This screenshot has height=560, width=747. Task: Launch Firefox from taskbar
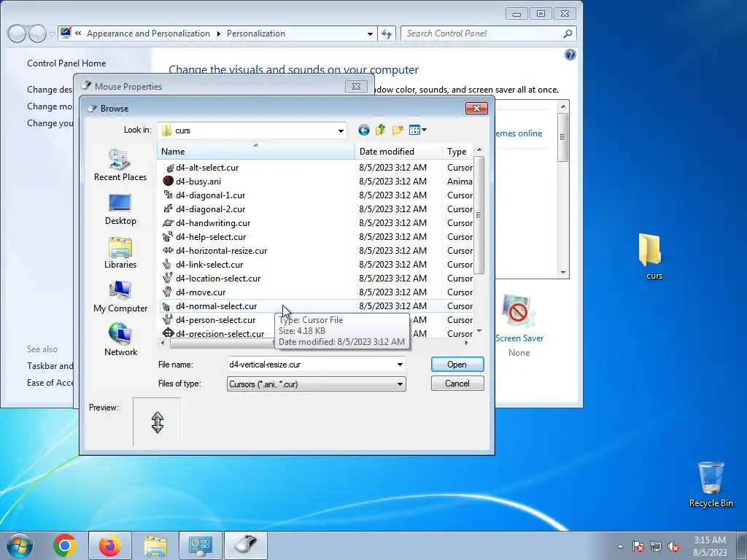pos(110,545)
